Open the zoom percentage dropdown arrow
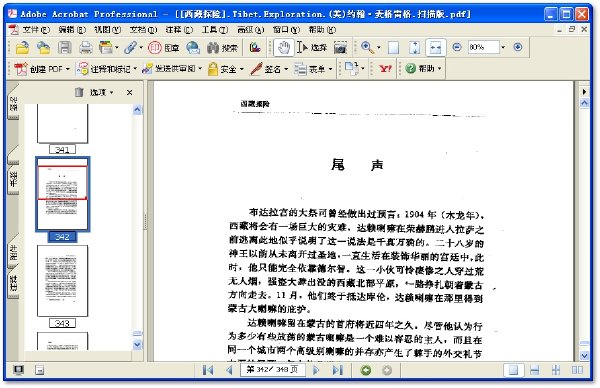 (503, 47)
